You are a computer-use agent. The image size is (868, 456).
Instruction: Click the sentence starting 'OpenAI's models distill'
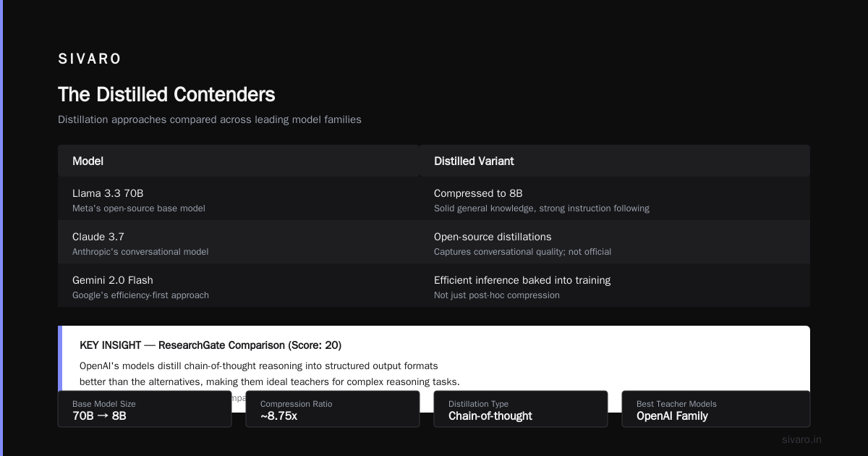pos(259,366)
